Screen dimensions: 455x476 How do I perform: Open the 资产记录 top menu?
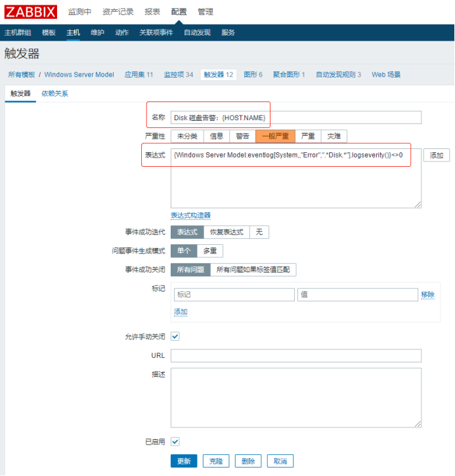[x=118, y=12]
